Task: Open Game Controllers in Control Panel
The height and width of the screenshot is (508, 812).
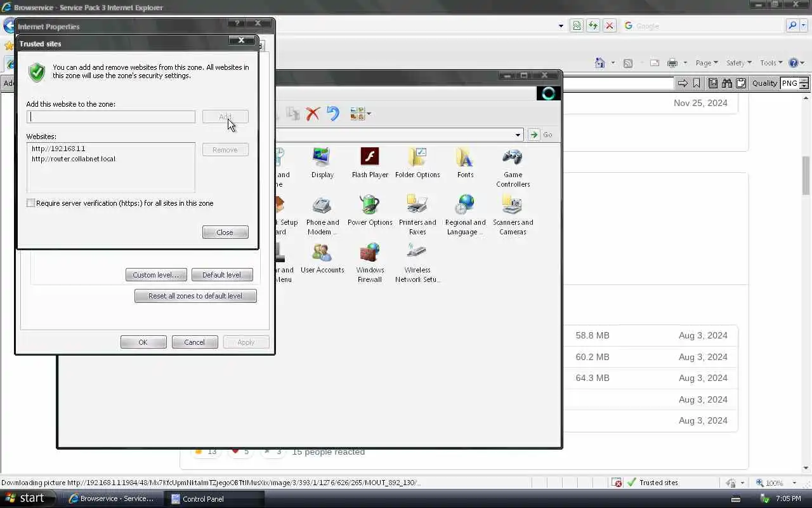Action: 513,168
